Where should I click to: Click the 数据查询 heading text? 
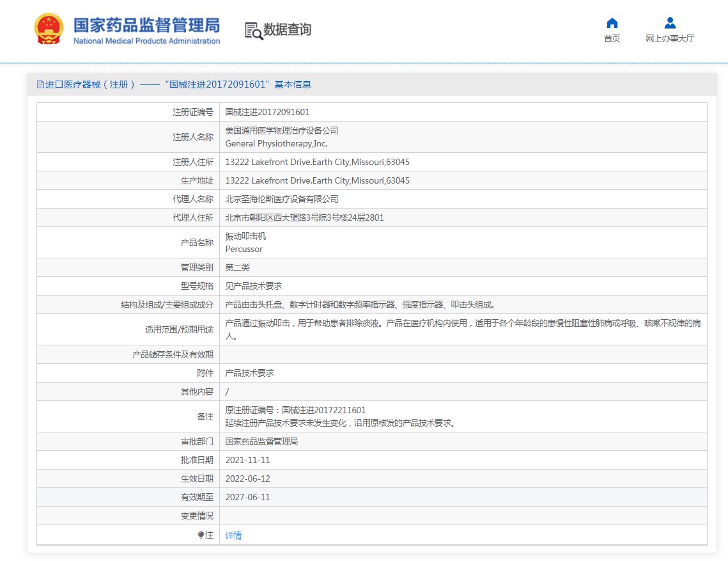(287, 30)
